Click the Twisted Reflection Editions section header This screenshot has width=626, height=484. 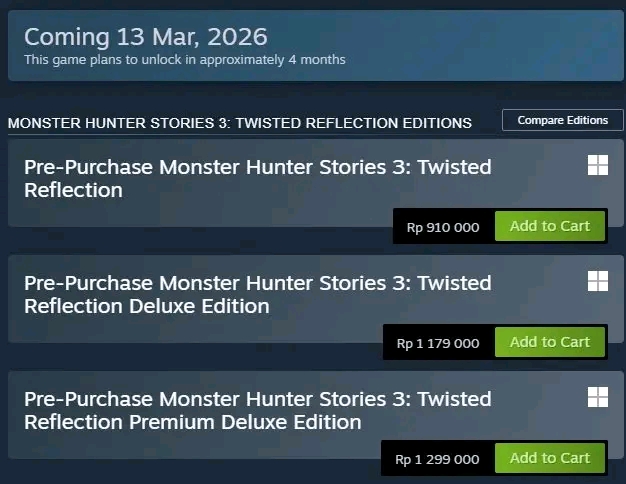pyautogui.click(x=239, y=123)
